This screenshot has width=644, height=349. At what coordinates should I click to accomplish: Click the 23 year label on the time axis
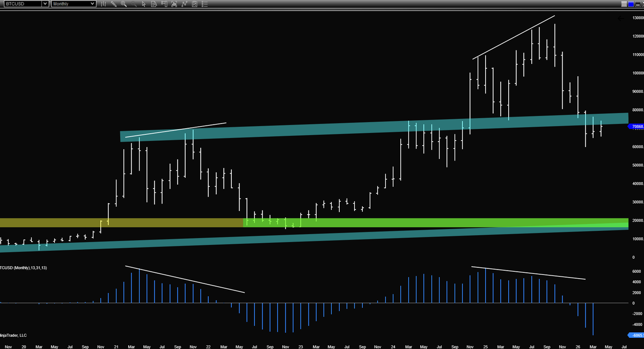pos(301,347)
